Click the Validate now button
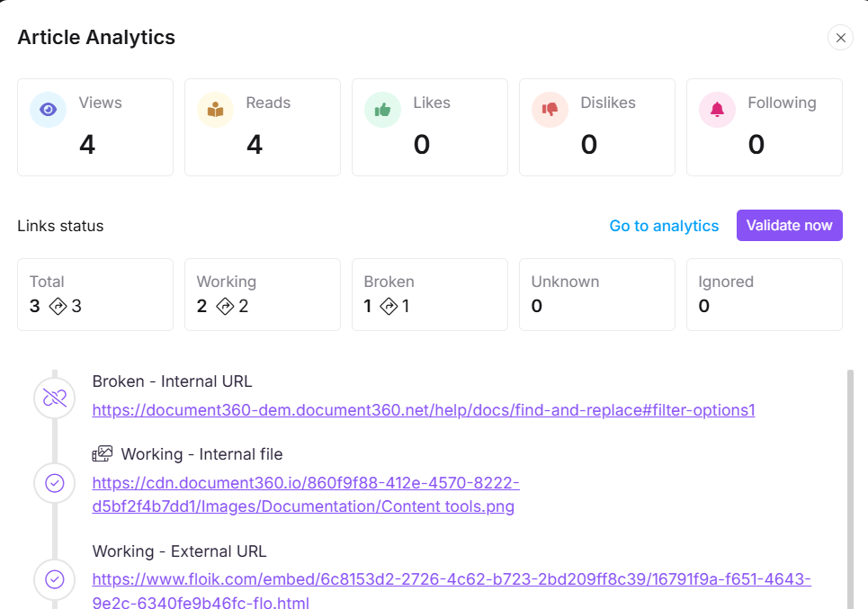The width and height of the screenshot is (868, 609). click(790, 225)
